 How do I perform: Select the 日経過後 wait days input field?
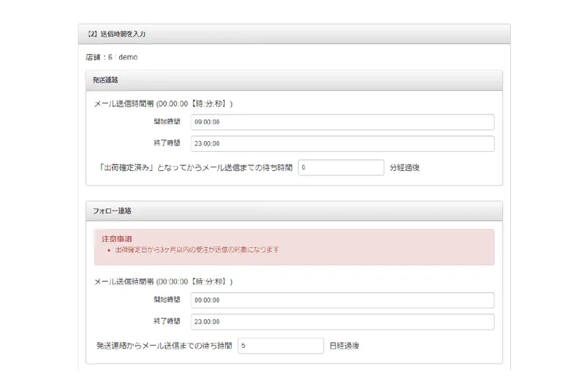[x=281, y=346]
